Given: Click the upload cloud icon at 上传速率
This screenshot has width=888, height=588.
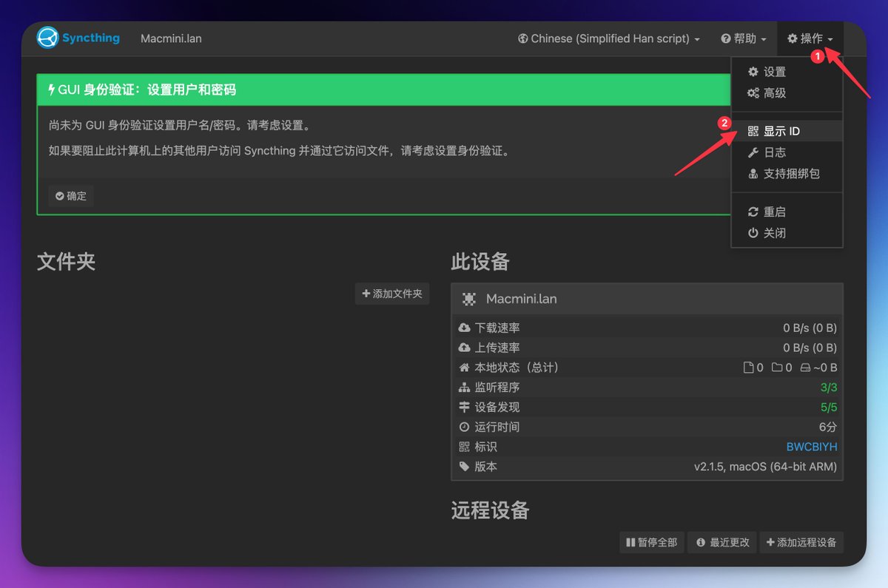Looking at the screenshot, I should point(465,348).
